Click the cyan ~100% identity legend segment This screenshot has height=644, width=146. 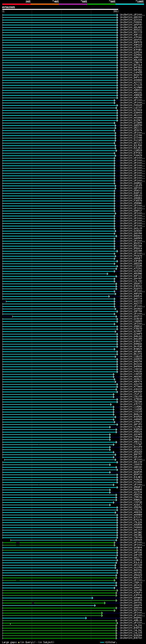click(x=130, y=4)
